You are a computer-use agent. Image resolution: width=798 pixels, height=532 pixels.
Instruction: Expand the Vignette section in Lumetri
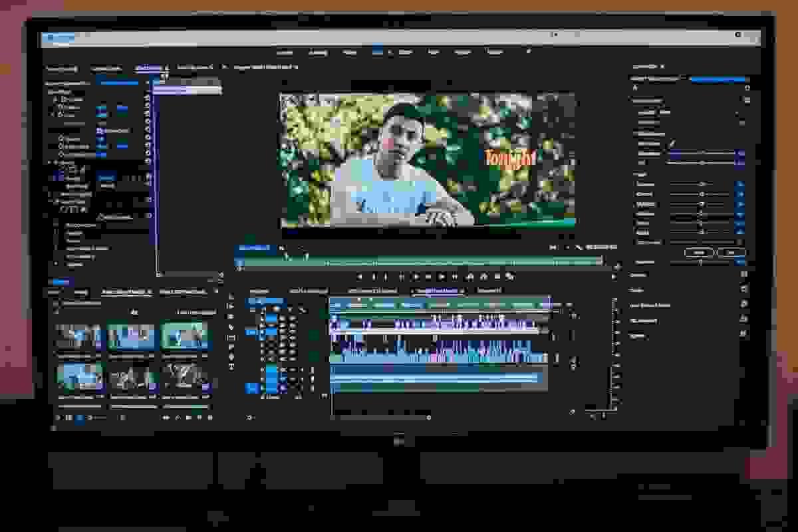637,336
